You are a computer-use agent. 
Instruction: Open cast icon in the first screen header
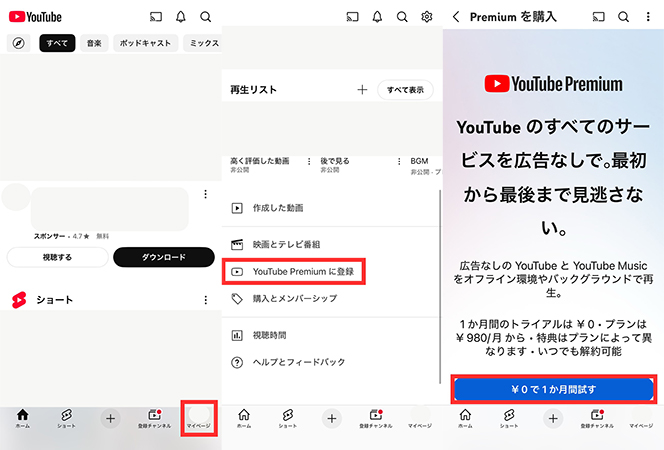point(156,17)
